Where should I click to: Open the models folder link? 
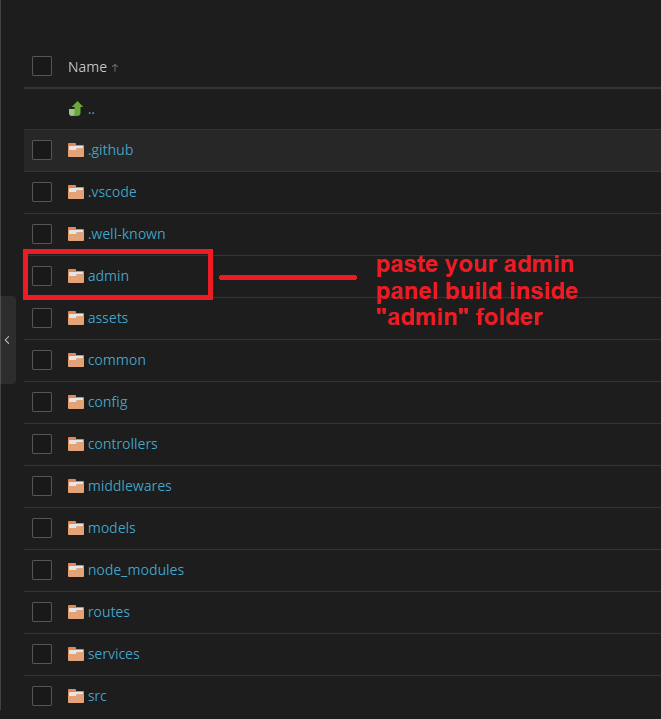tap(111, 528)
